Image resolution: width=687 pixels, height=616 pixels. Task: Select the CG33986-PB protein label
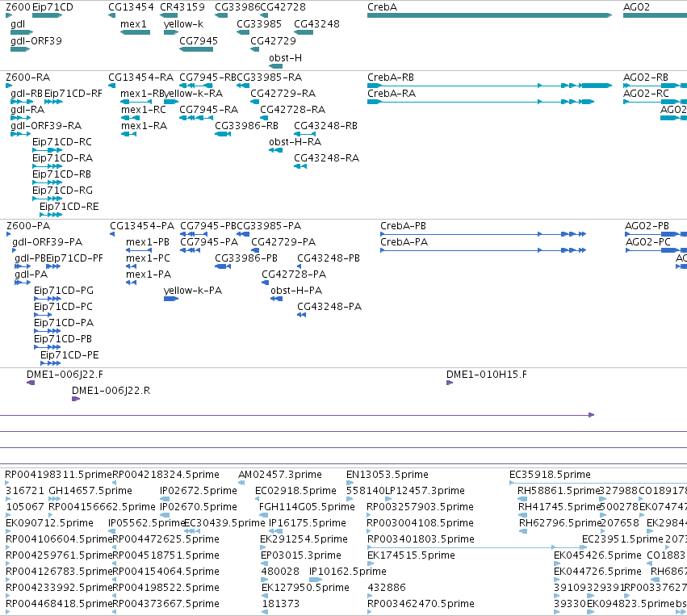tap(245, 258)
